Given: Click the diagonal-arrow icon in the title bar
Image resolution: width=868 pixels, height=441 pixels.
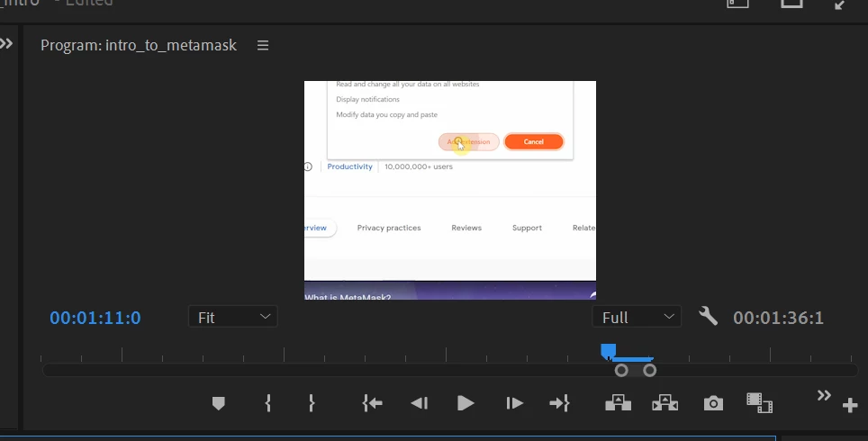Looking at the screenshot, I should tap(840, 4).
